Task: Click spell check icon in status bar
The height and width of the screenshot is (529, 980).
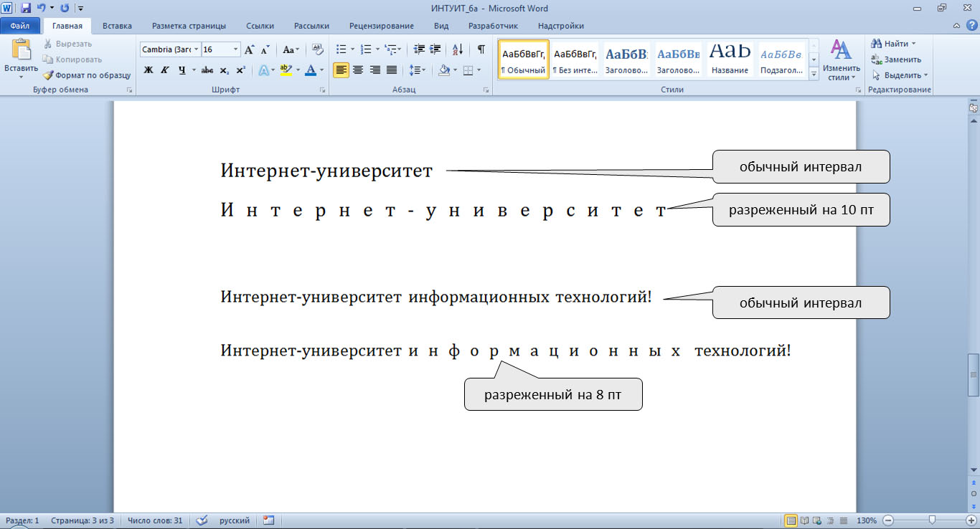Action: pyautogui.click(x=202, y=520)
